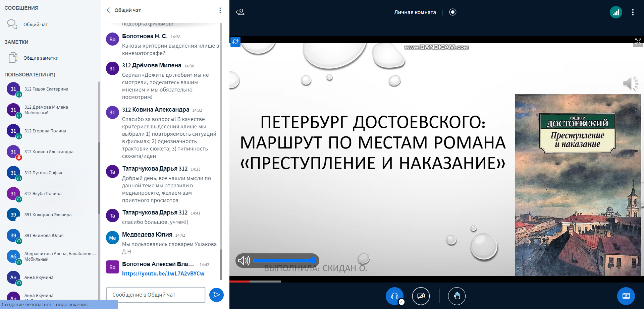Click muted microphone badge on Ковина avatar
The image size is (644, 309).
coord(19,157)
